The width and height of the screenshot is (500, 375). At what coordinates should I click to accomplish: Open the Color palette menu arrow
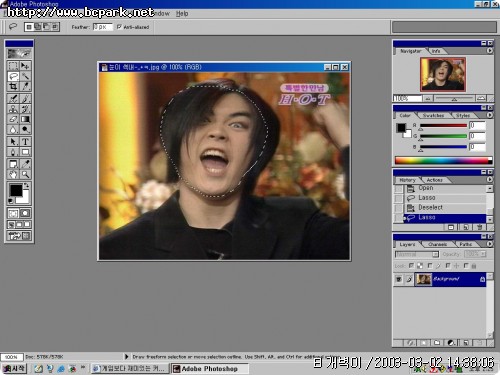[489, 115]
